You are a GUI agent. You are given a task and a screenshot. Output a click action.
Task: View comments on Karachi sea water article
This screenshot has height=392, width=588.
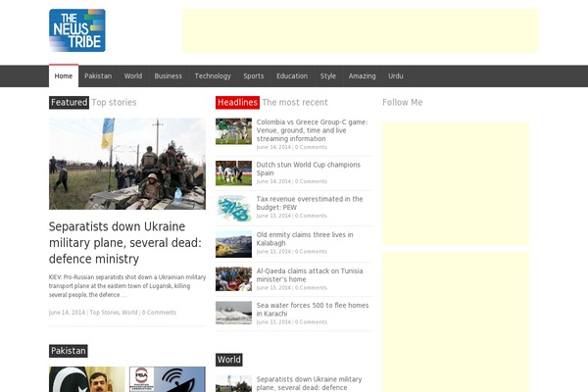pyautogui.click(x=311, y=322)
